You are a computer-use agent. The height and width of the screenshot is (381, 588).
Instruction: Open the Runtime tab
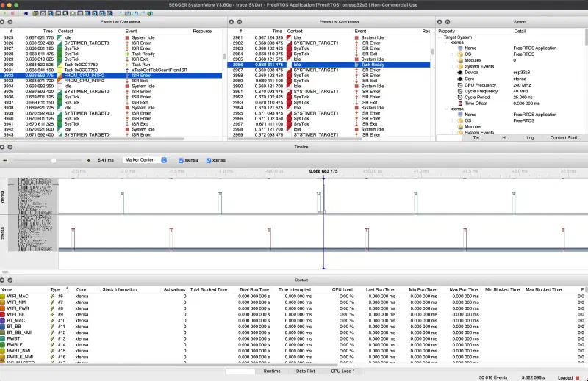tap(272, 371)
